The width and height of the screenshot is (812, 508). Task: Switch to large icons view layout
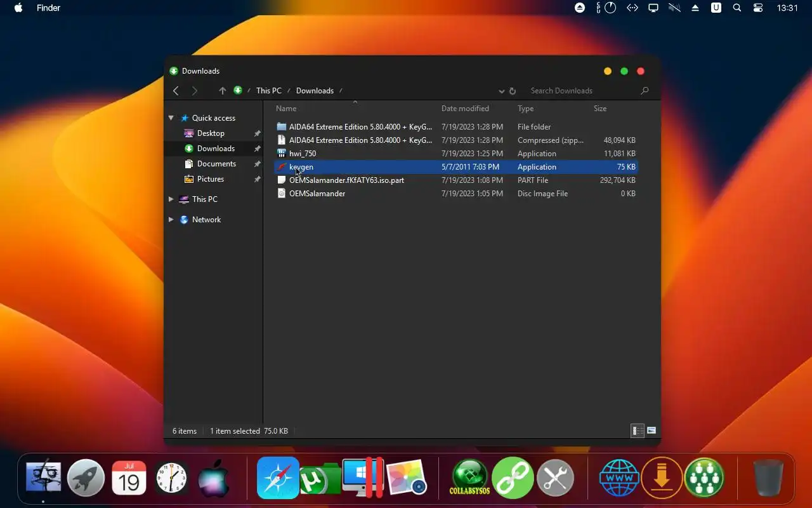pyautogui.click(x=652, y=431)
